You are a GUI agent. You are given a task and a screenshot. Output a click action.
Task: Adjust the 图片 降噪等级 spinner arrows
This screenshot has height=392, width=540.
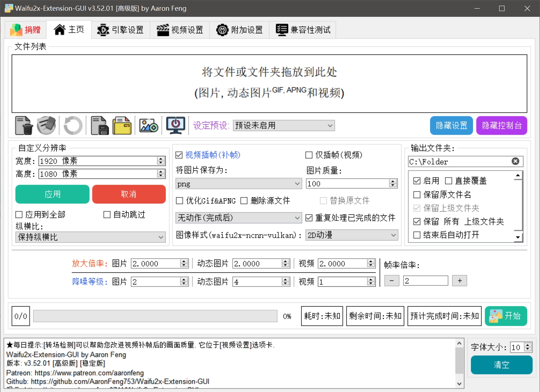point(184,282)
